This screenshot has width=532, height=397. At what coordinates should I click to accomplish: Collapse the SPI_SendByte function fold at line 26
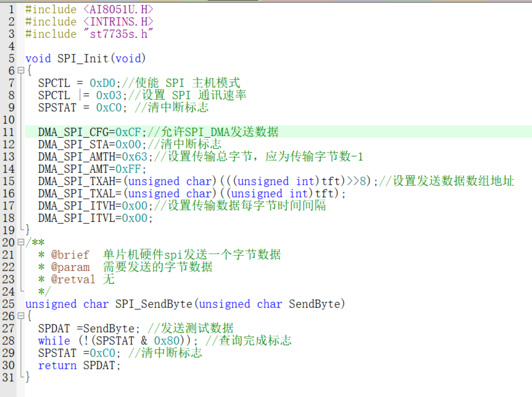click(21, 316)
